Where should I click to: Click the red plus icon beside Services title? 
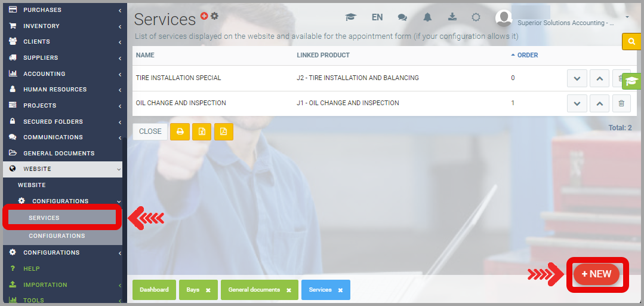(204, 16)
